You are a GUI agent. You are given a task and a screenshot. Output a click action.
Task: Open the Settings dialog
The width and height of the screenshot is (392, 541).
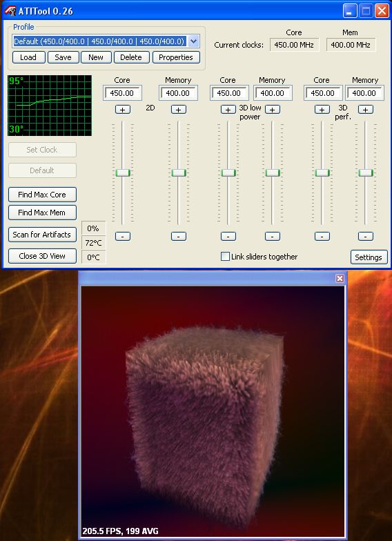click(369, 257)
